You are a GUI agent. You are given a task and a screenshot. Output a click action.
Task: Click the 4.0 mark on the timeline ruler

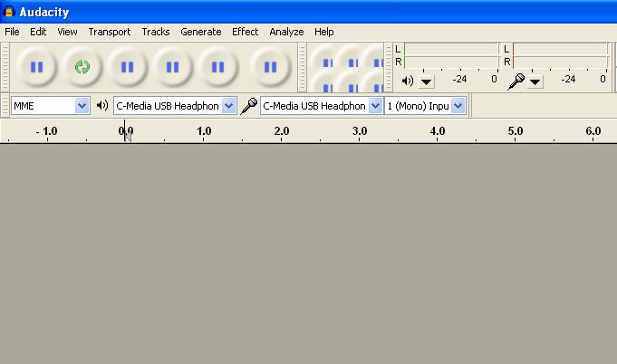point(438,131)
